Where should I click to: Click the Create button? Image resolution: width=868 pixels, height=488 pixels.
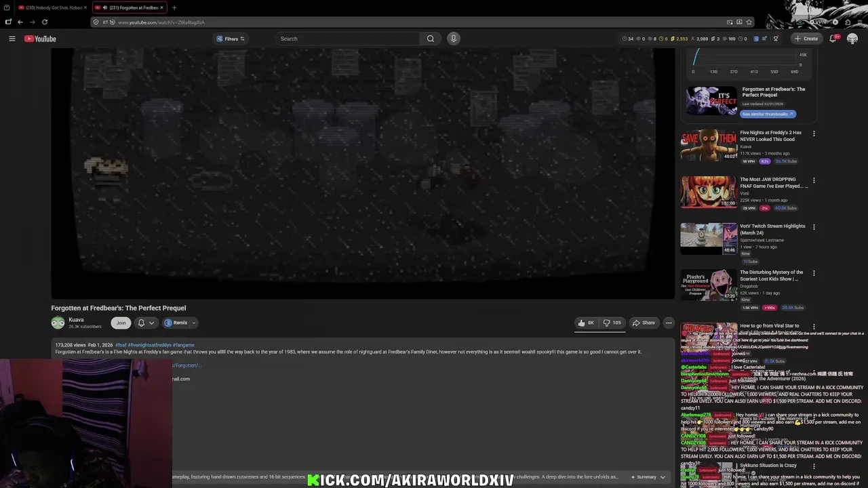[806, 39]
